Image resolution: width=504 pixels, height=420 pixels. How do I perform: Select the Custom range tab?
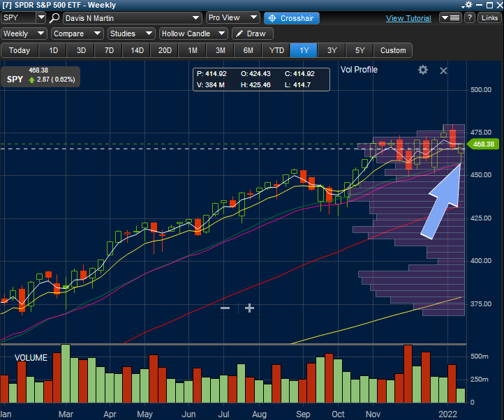click(x=393, y=50)
